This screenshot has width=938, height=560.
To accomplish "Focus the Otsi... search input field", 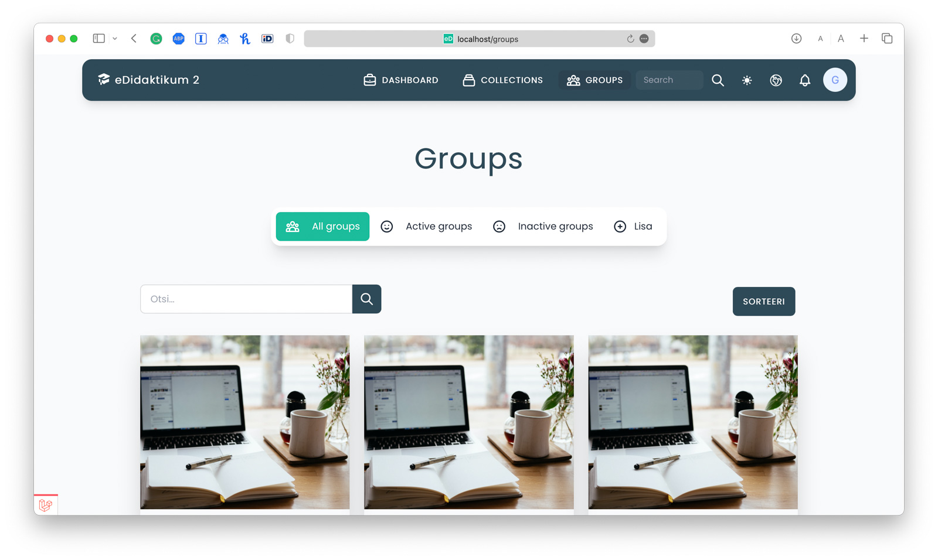I will pos(246,299).
